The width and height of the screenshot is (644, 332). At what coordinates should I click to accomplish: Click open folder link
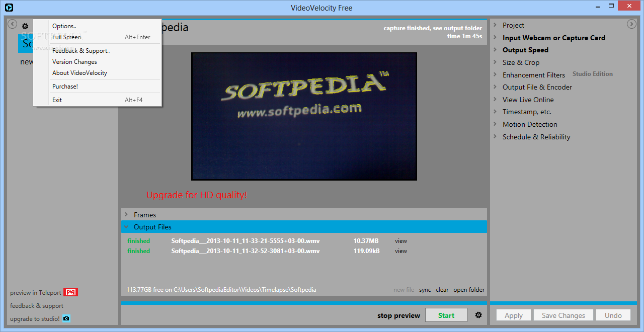469,290
